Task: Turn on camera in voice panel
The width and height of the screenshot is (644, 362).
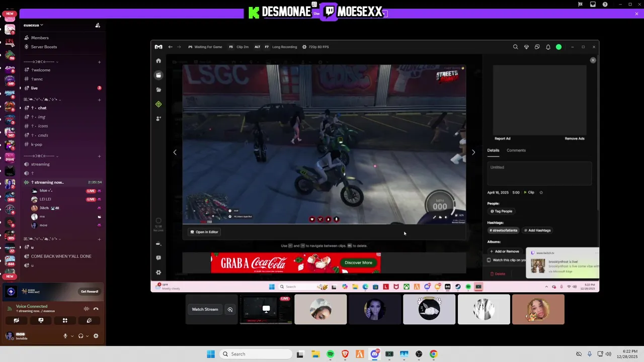Action: (x=17, y=320)
